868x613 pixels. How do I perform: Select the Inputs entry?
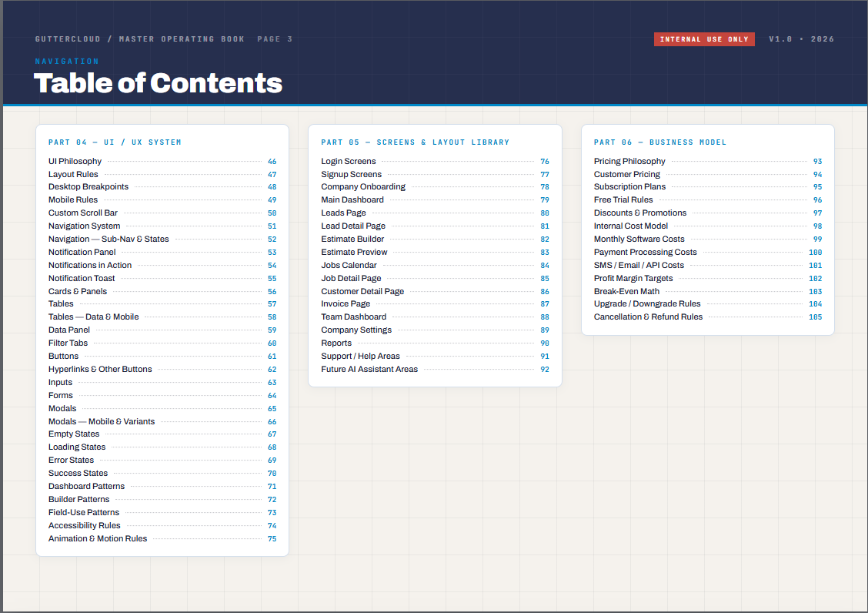pos(162,383)
